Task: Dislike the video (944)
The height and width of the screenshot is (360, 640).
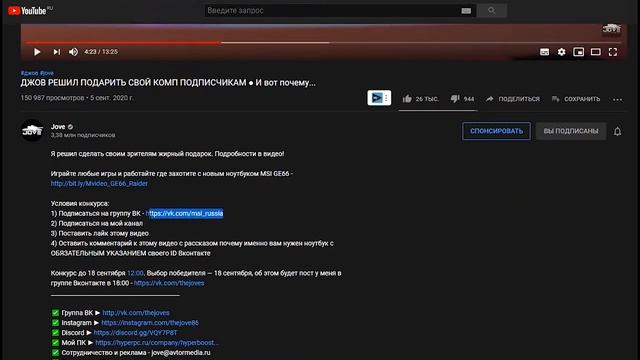Action: pyautogui.click(x=462, y=99)
